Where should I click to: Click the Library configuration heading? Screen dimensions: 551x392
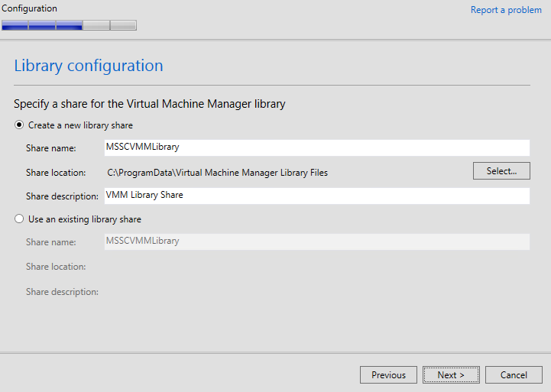point(89,66)
